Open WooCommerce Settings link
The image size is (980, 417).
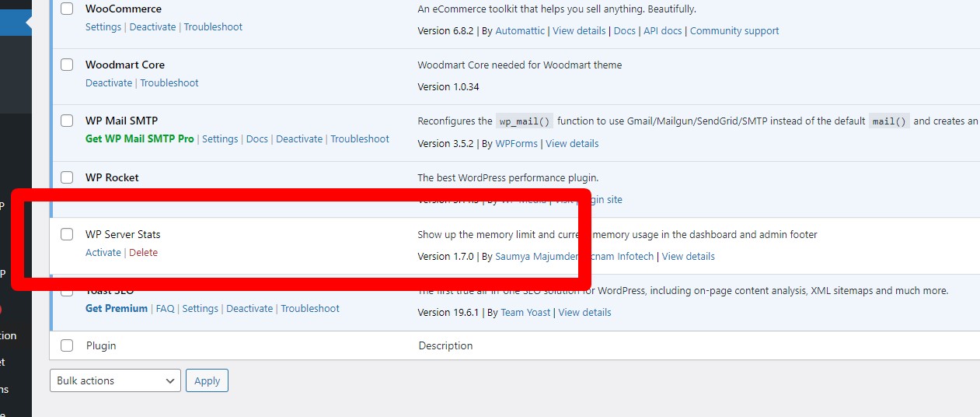click(103, 26)
